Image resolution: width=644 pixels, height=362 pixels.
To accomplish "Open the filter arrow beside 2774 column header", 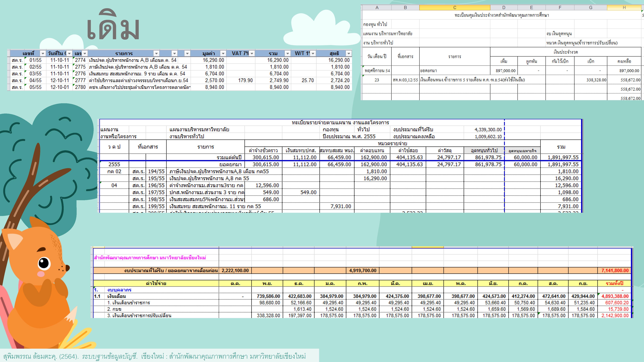I will click(85, 54).
